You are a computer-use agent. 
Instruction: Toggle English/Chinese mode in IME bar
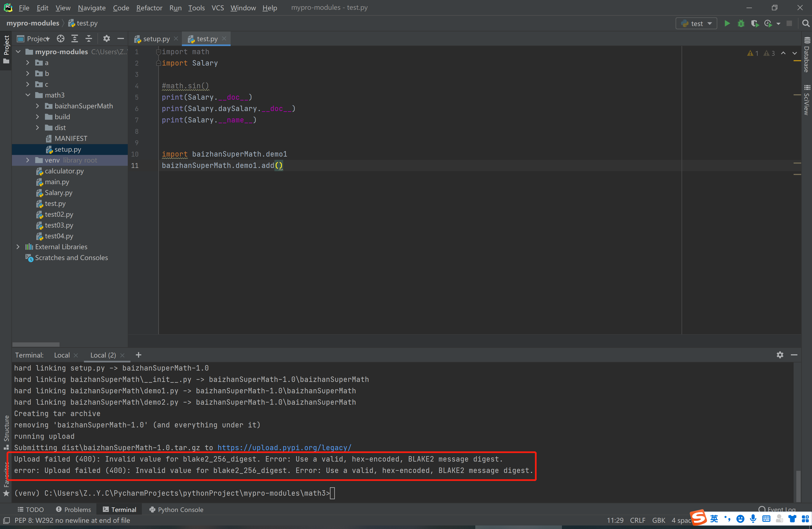point(713,519)
